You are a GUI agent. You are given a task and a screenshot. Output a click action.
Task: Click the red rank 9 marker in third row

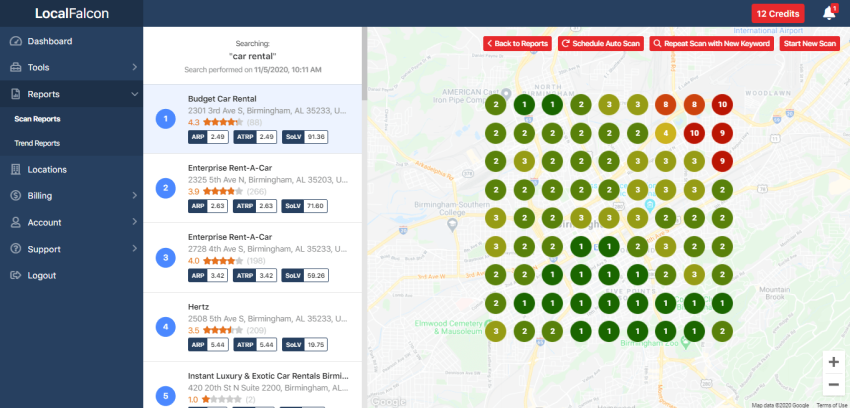pos(722,161)
